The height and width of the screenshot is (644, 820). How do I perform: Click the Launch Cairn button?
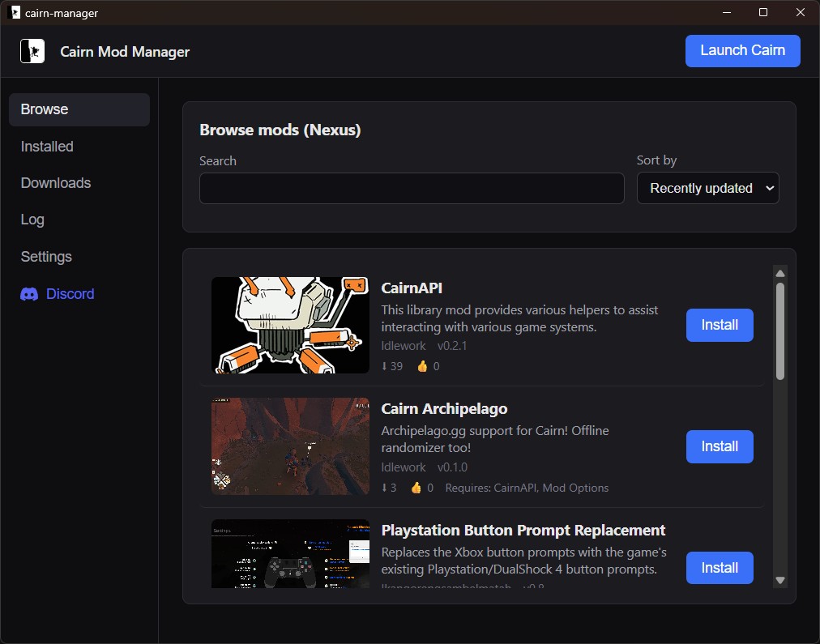click(742, 51)
